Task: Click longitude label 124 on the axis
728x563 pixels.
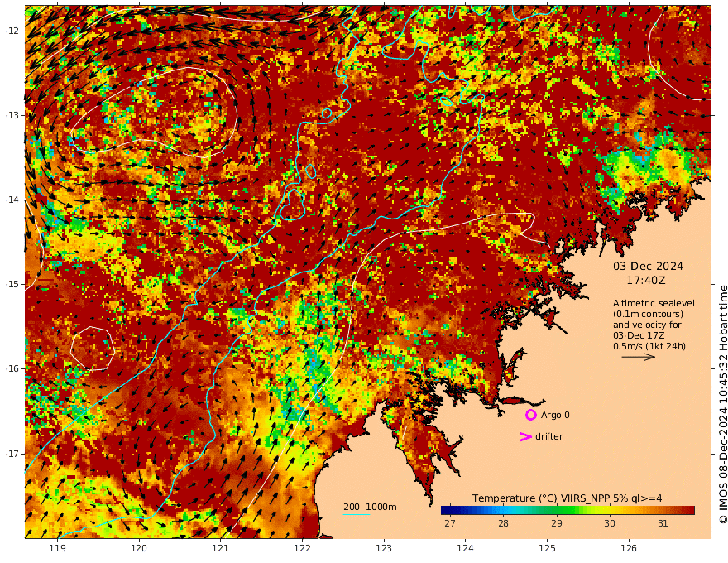Action: click(x=466, y=548)
